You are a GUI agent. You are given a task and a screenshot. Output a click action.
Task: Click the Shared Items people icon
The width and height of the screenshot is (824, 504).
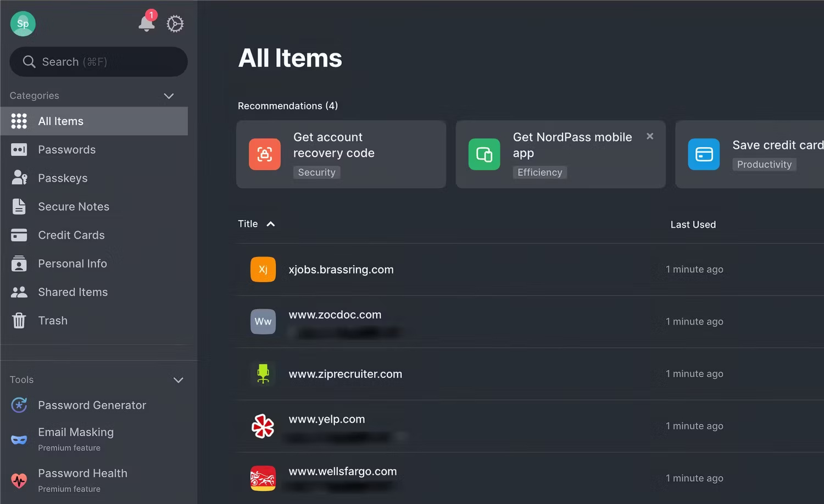coord(19,292)
